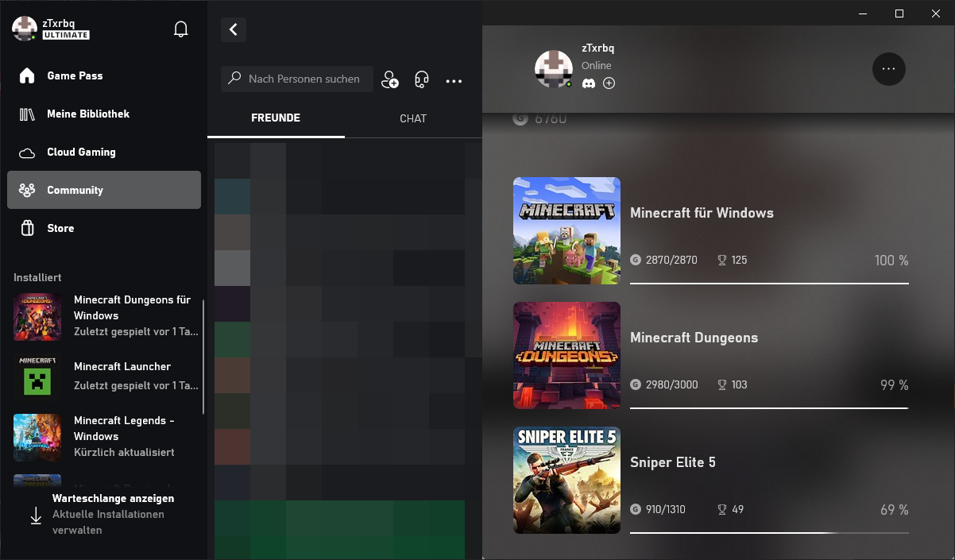Click Sniper Elite 5 achievement progress bar
Viewport: 955px width, 560px height.
pyautogui.click(x=769, y=532)
